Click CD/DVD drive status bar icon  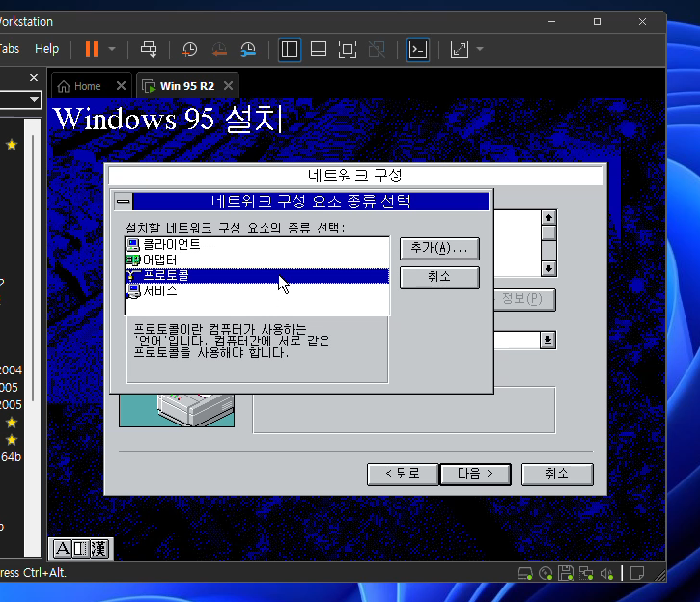pyautogui.click(x=546, y=573)
